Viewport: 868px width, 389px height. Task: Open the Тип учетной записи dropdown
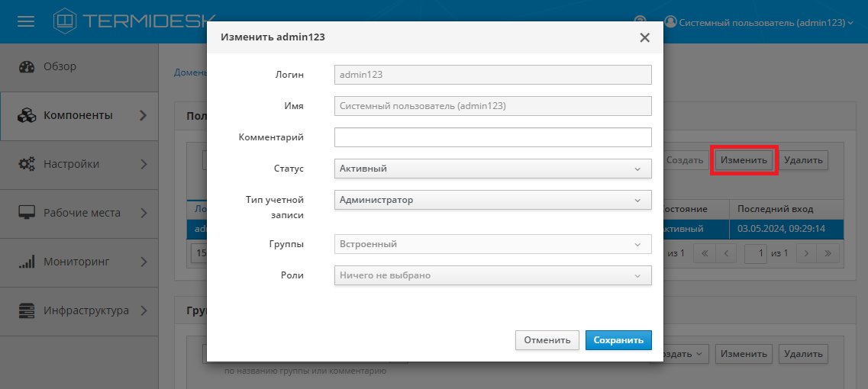(x=492, y=200)
